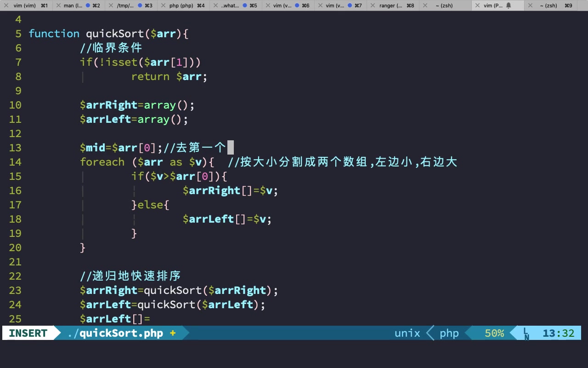The image size is (588, 368).
Task: Click '$arrRight[]=$v;' on line 16
Action: (230, 190)
